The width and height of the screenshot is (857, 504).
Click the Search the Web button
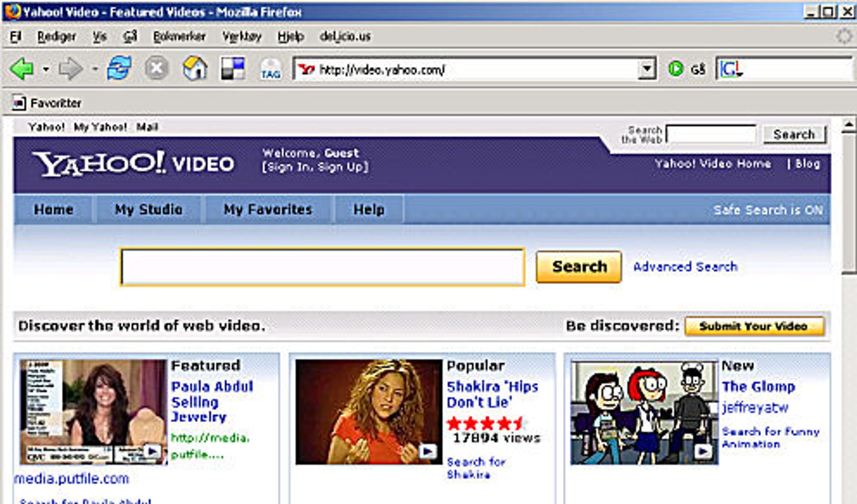pyautogui.click(x=794, y=134)
